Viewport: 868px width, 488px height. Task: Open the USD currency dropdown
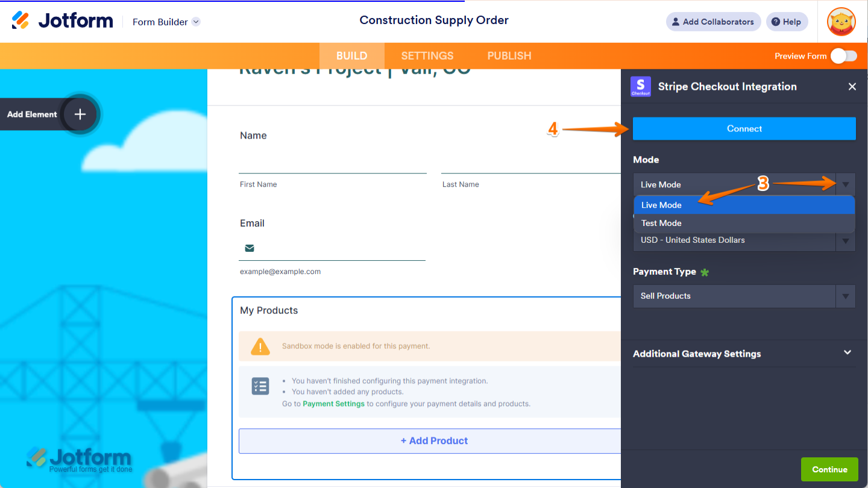[x=744, y=241]
